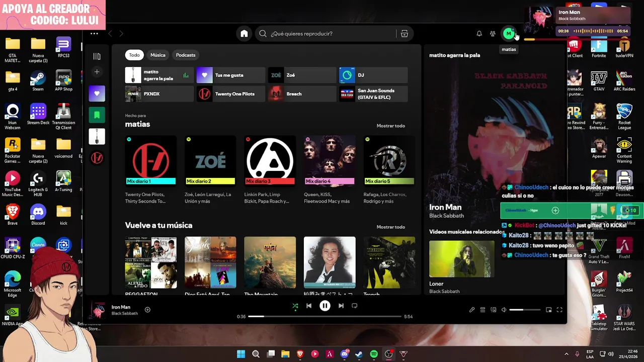Screen dimensions: 644x362
Task: Open Mix diario 5 cover
Action: tap(389, 160)
